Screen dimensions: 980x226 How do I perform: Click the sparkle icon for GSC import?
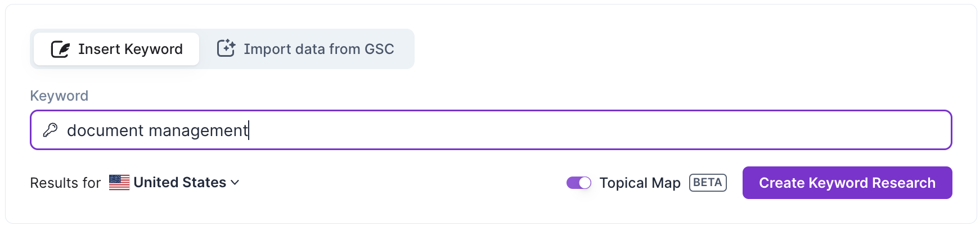click(x=226, y=49)
